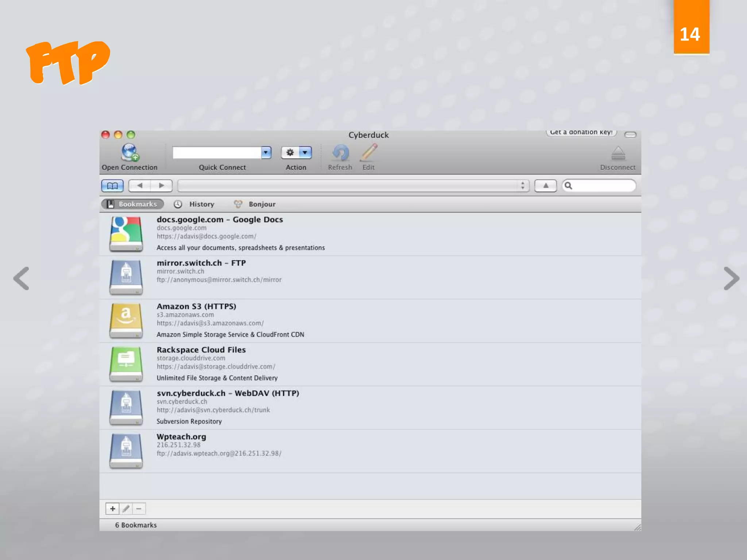Open the path selector dropdown

(353, 186)
